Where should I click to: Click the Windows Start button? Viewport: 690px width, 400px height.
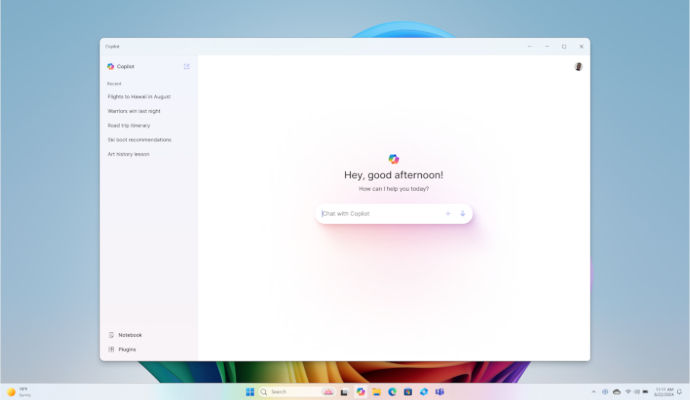pyautogui.click(x=250, y=392)
